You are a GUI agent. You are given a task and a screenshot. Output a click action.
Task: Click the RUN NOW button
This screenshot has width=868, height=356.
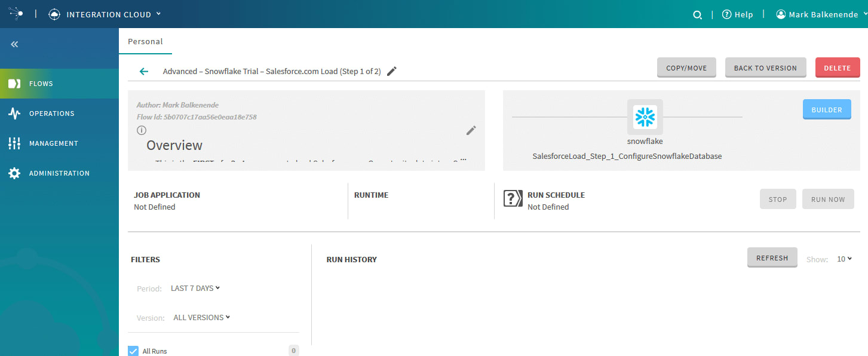[x=828, y=198]
